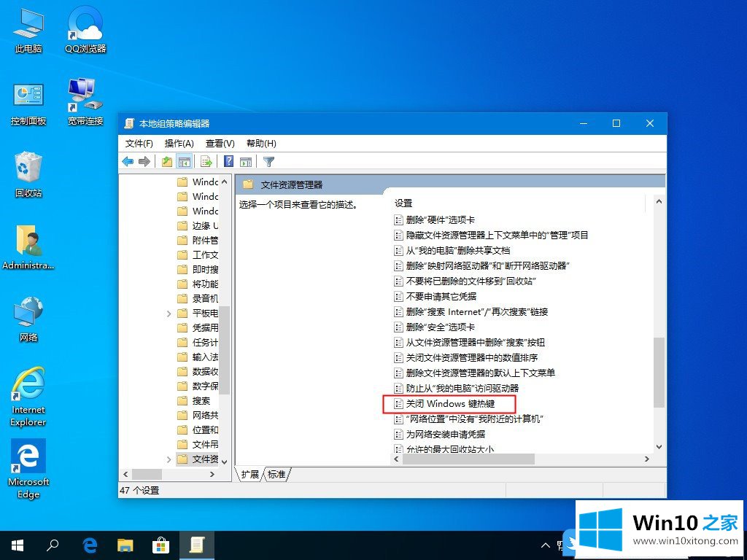Click the tree pane scroll-down arrow

click(225, 462)
